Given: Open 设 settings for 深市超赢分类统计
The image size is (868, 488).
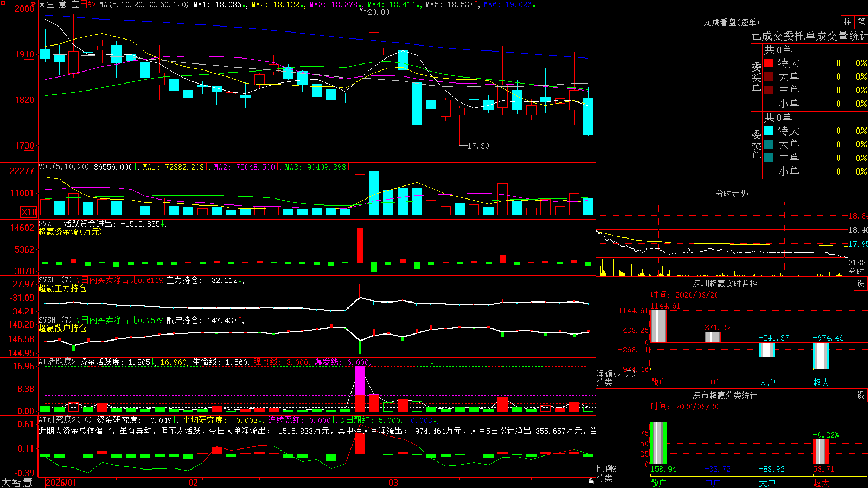Looking at the screenshot, I should (x=861, y=395).
